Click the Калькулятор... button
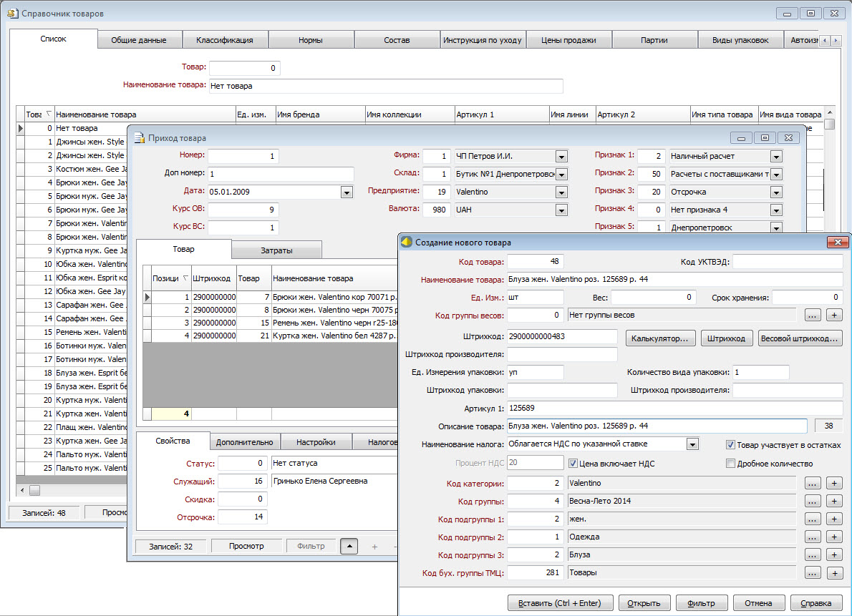 659,338
